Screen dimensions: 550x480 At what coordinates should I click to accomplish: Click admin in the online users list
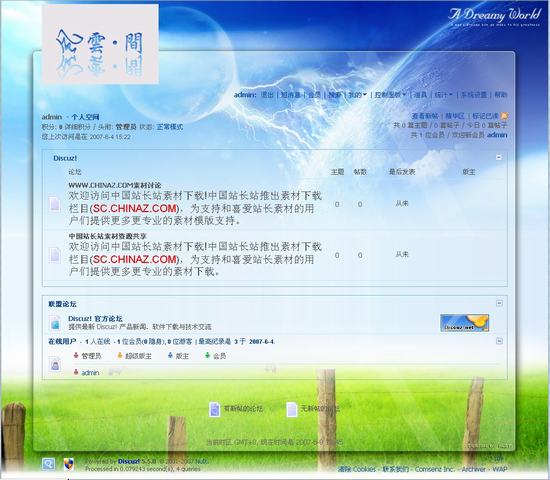pos(90,373)
